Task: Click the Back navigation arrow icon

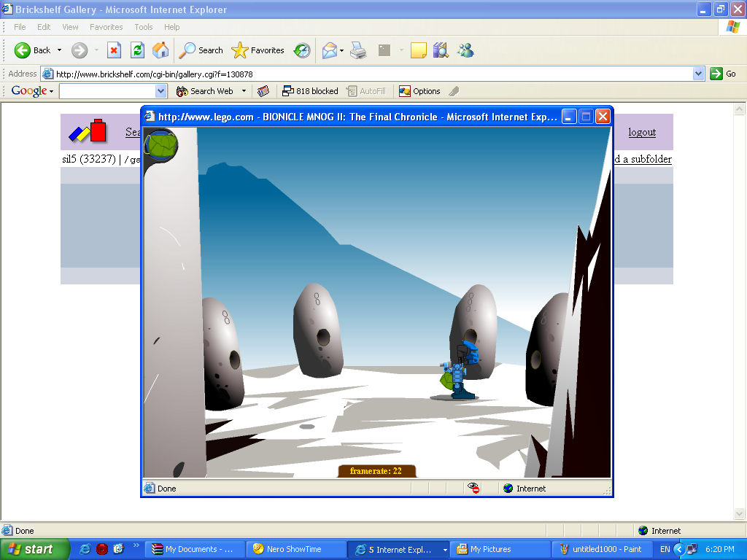Action: [22, 50]
